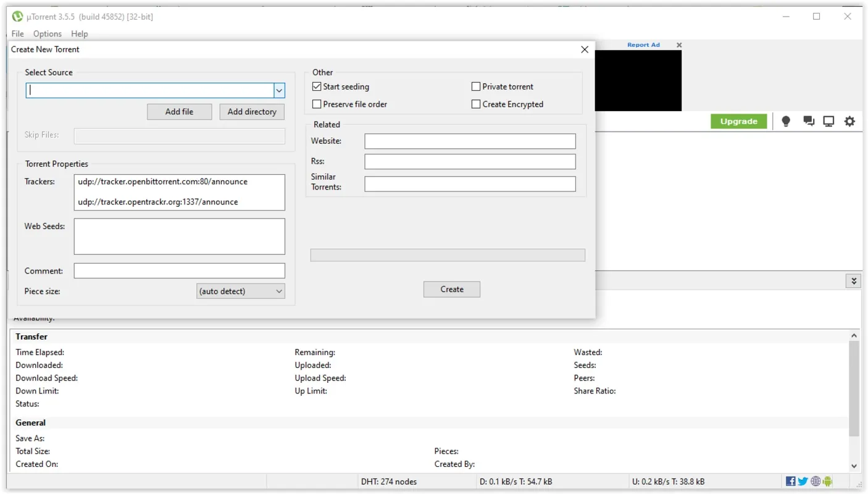
Task: Enable Private torrent option
Action: tap(476, 87)
